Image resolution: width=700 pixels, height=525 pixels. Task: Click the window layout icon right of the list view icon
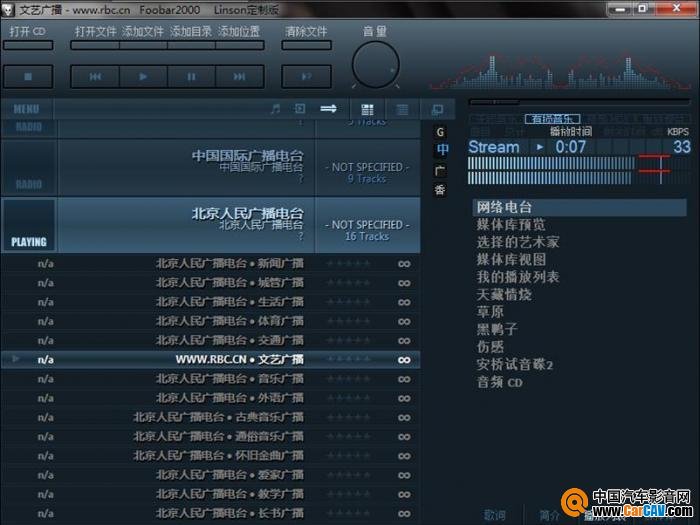tap(437, 109)
